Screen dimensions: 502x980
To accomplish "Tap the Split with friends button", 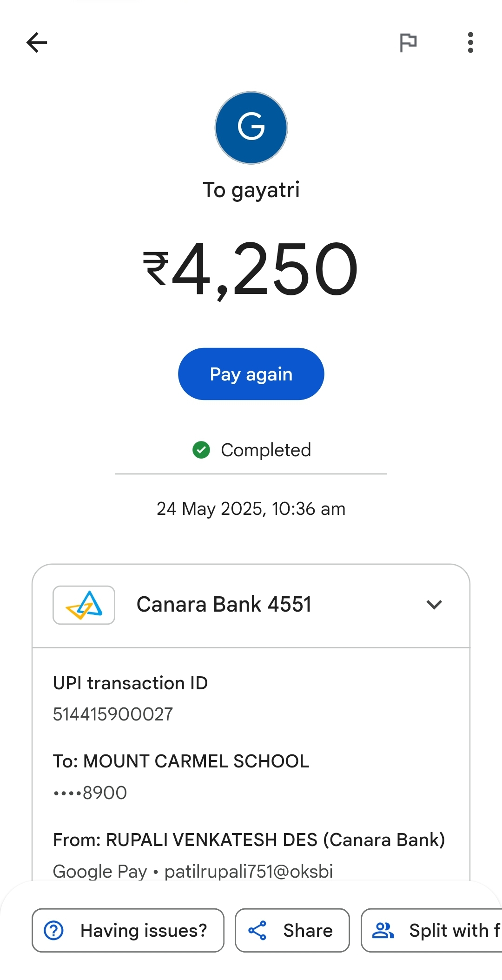I will 431,930.
